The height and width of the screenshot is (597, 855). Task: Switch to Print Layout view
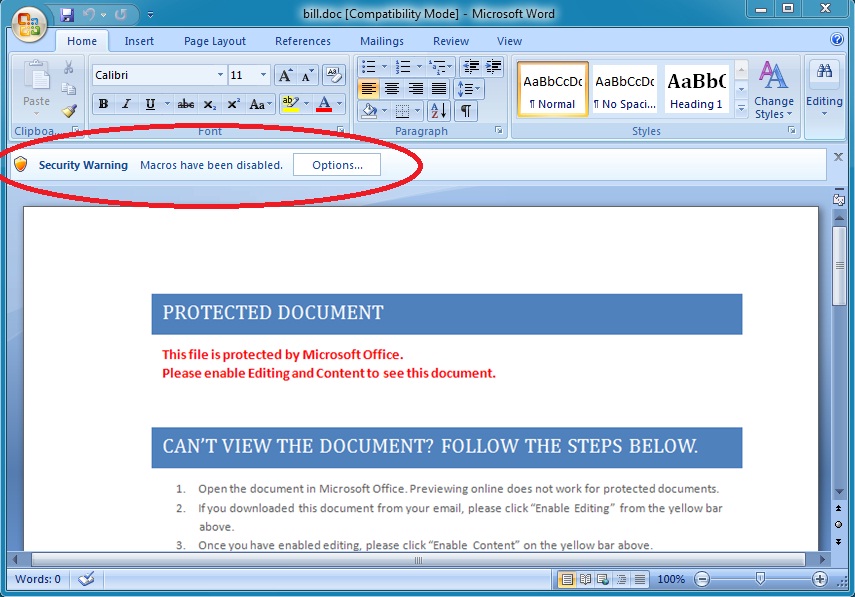[567, 579]
